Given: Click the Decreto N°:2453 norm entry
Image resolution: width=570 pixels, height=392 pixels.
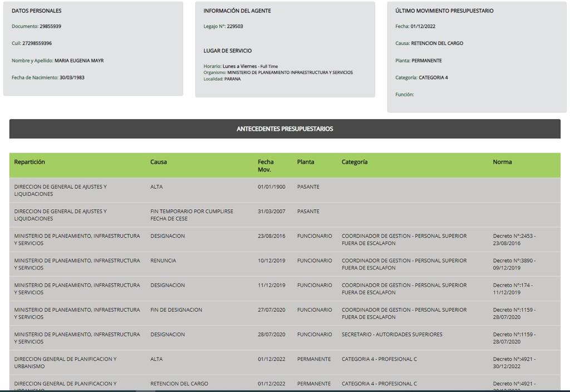Looking at the screenshot, I should [514, 239].
